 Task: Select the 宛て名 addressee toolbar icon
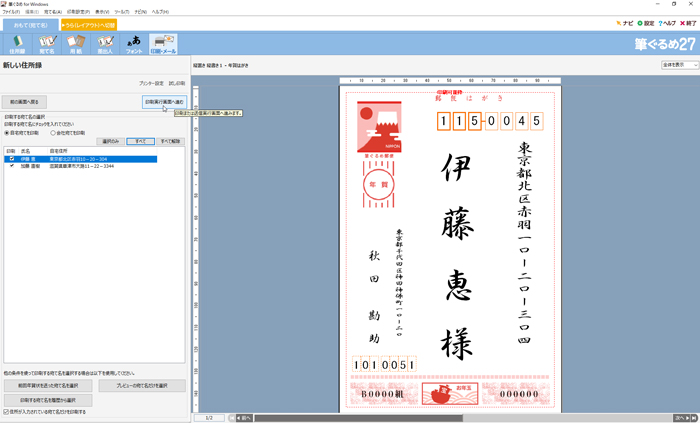tap(47, 43)
